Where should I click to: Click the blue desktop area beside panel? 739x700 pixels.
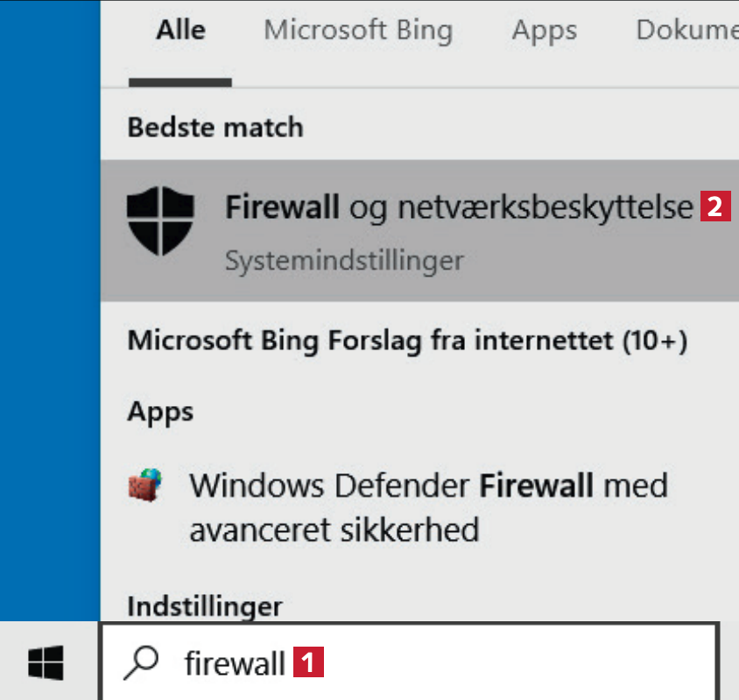coord(50,306)
